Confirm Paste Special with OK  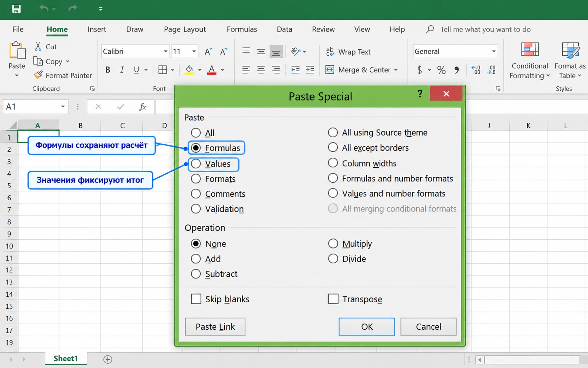coord(367,326)
